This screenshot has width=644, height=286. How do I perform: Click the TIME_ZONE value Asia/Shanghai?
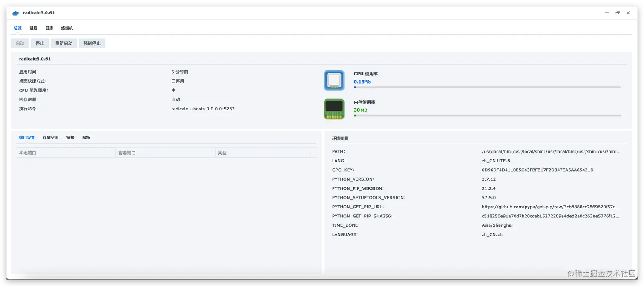tap(497, 225)
